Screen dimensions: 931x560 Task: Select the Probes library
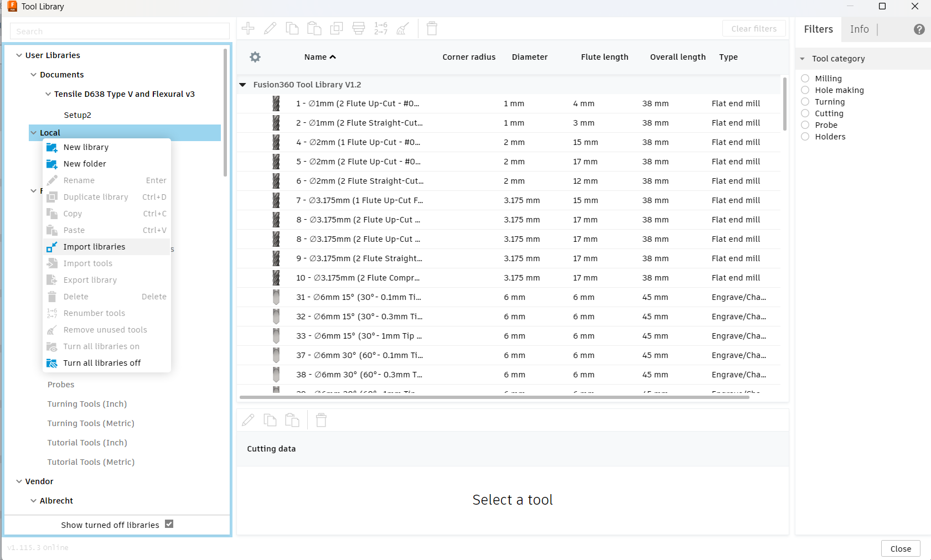pyautogui.click(x=61, y=385)
